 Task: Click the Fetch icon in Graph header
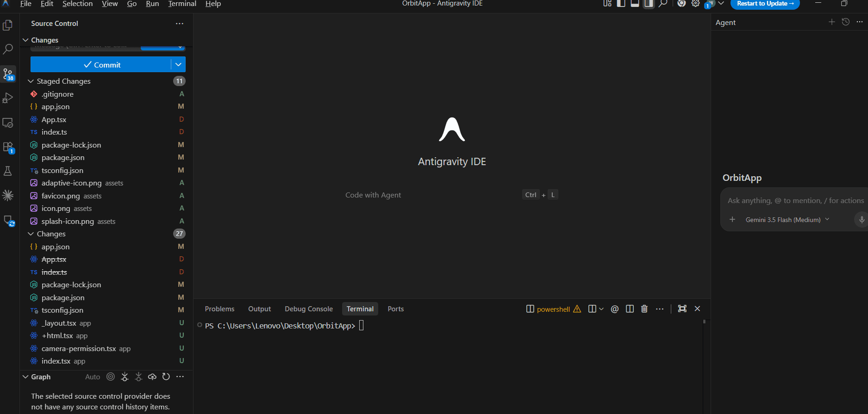(125, 377)
